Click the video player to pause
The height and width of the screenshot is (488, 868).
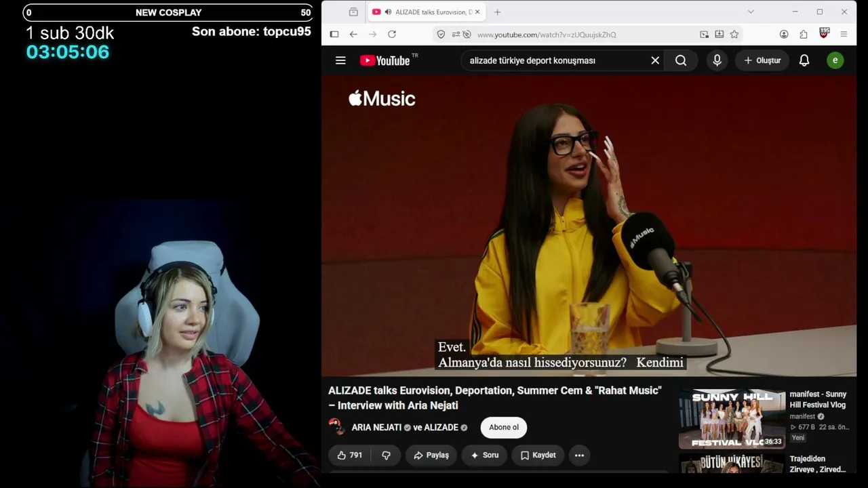pos(589,226)
